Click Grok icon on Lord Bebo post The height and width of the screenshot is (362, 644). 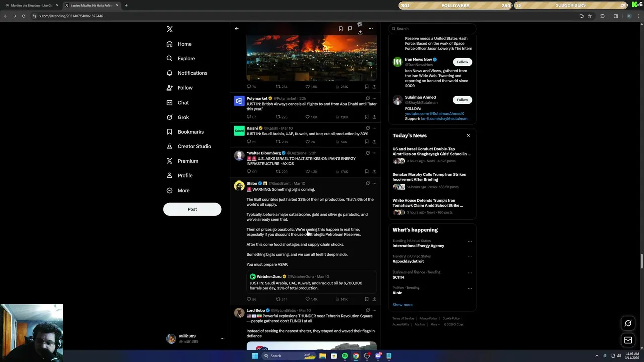367,310
